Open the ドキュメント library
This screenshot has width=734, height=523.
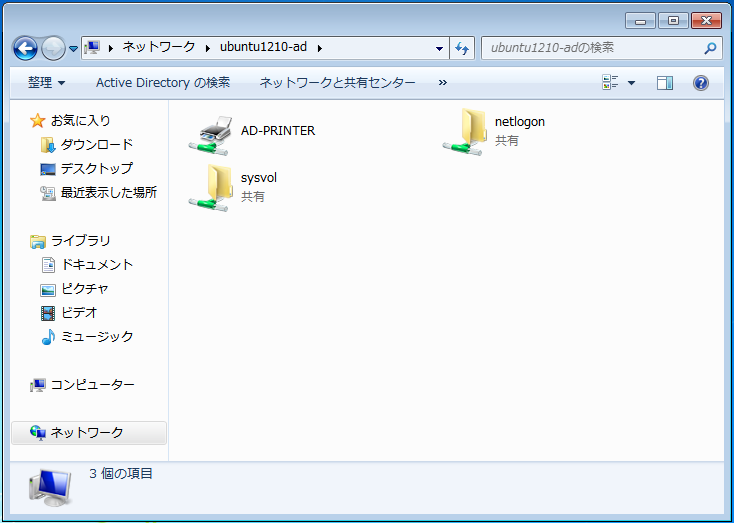[97, 265]
